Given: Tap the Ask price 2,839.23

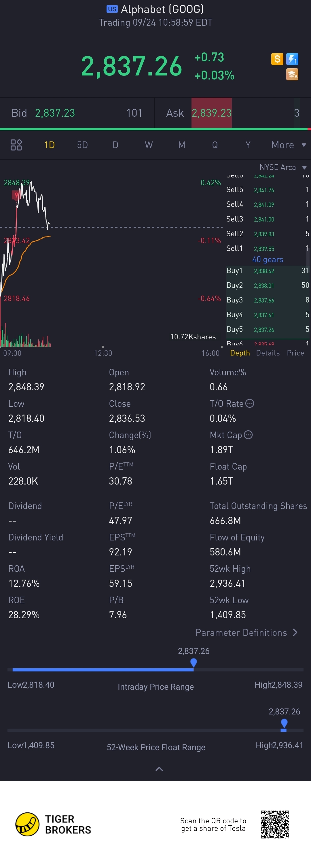Looking at the screenshot, I should pyautogui.click(x=212, y=113).
